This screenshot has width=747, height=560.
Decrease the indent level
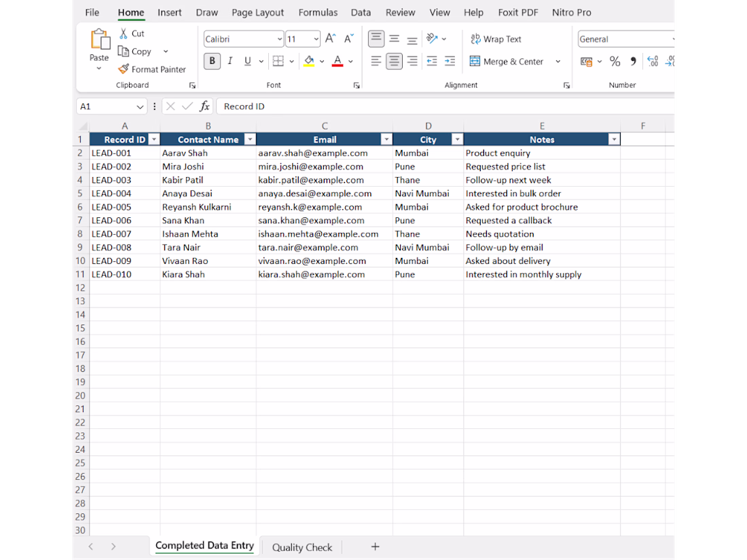pyautogui.click(x=432, y=61)
